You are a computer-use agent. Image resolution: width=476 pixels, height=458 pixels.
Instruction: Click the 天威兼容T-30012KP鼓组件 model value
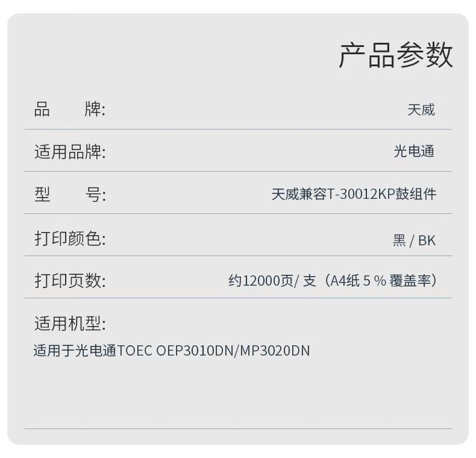tap(354, 195)
